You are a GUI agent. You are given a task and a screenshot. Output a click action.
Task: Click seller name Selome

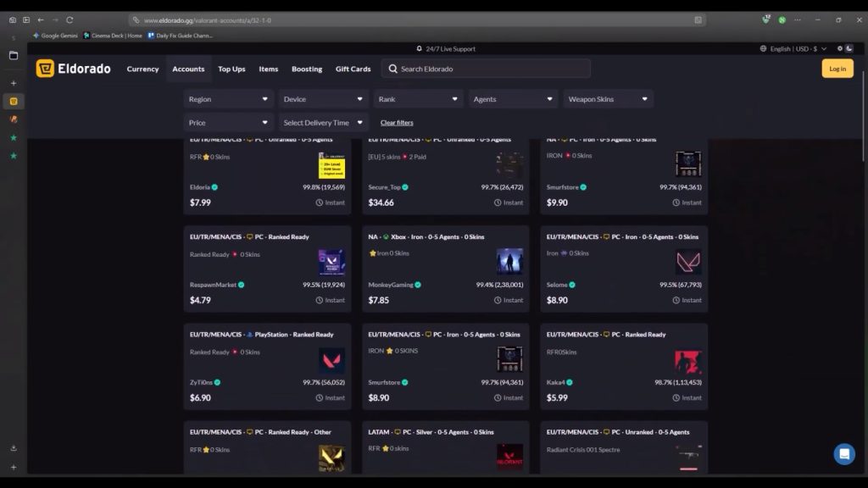pos(557,285)
